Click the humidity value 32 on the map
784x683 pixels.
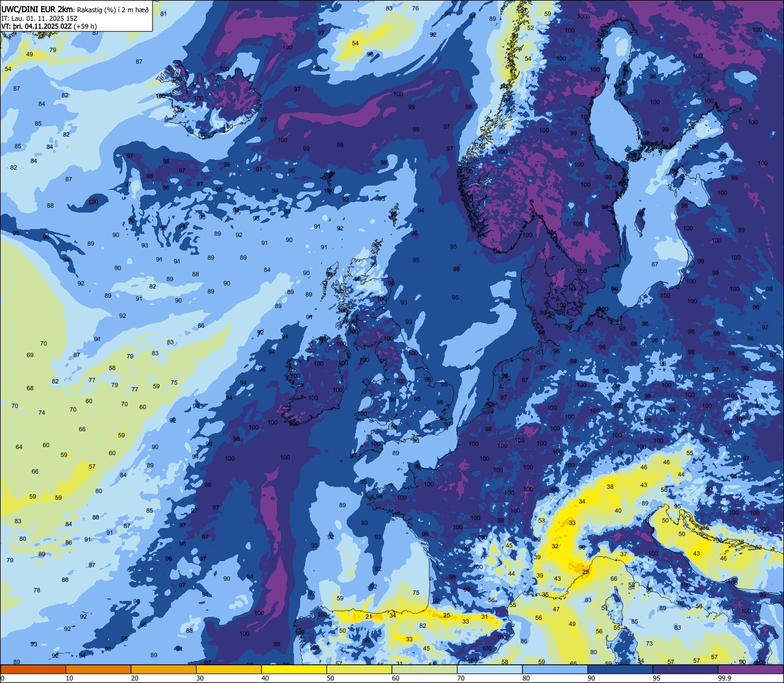[x=555, y=546]
